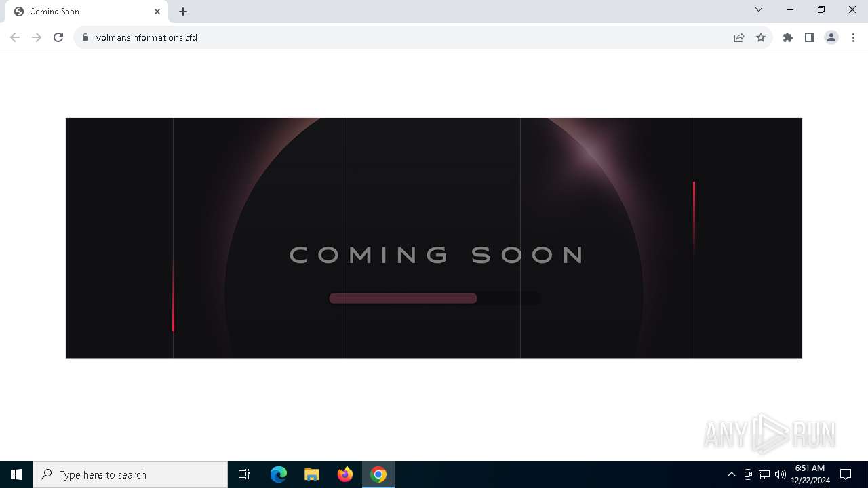Open the Extensions puzzle icon
This screenshot has height=488, width=868.
[788, 37]
